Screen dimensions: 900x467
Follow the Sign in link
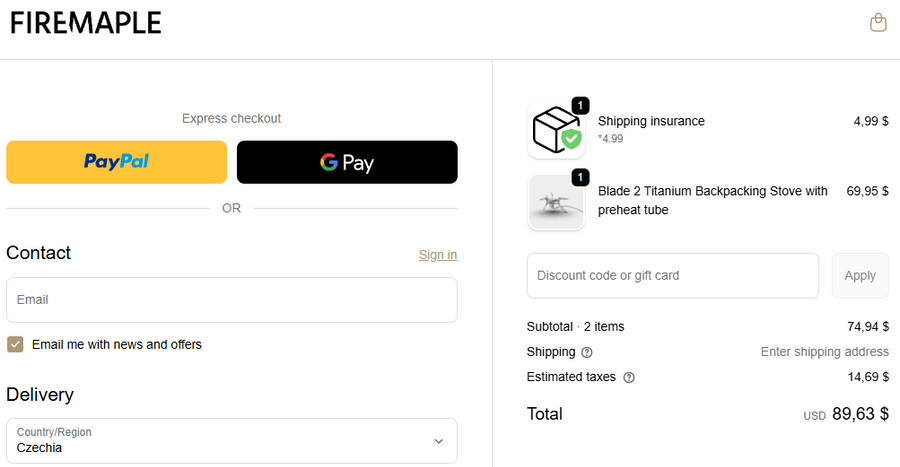pos(438,255)
